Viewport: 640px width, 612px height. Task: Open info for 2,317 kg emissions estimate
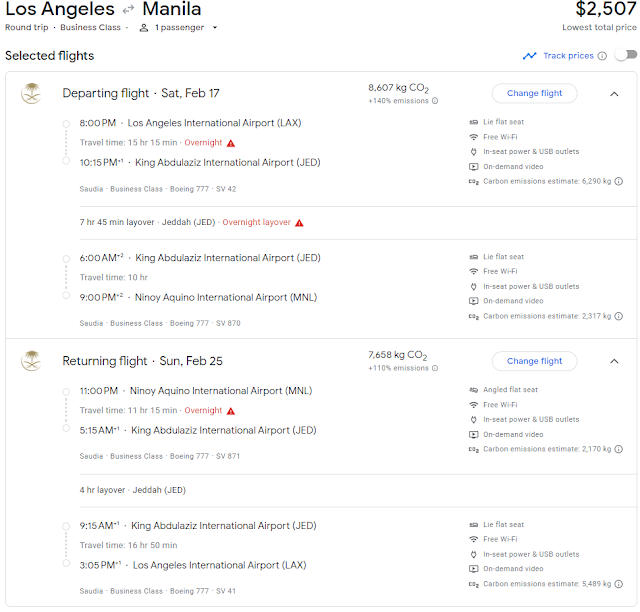click(619, 317)
